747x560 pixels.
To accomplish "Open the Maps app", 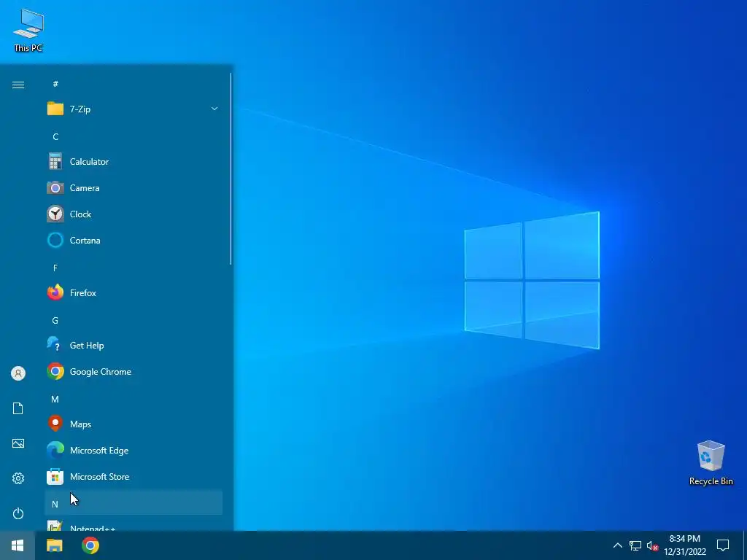I will 133,424.
